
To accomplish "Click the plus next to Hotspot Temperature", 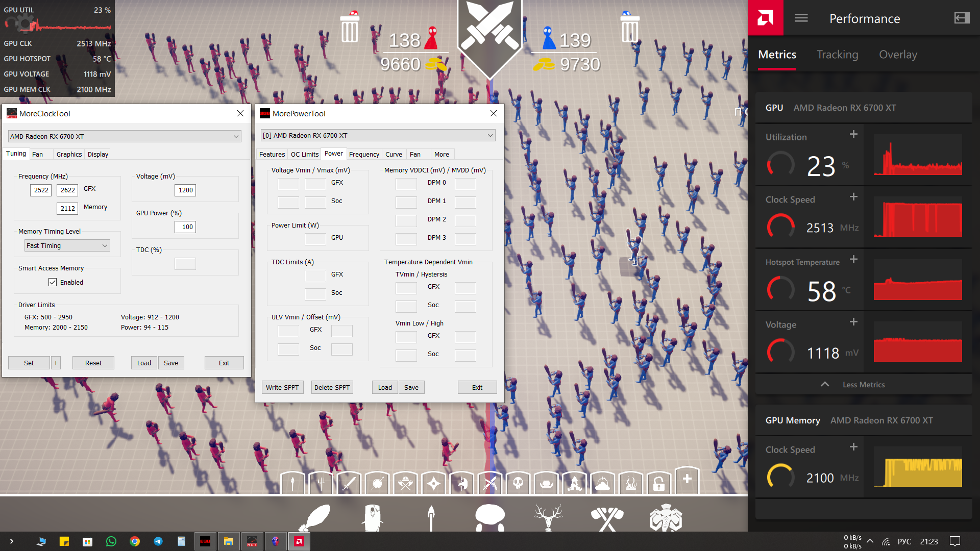I will pyautogui.click(x=853, y=260).
